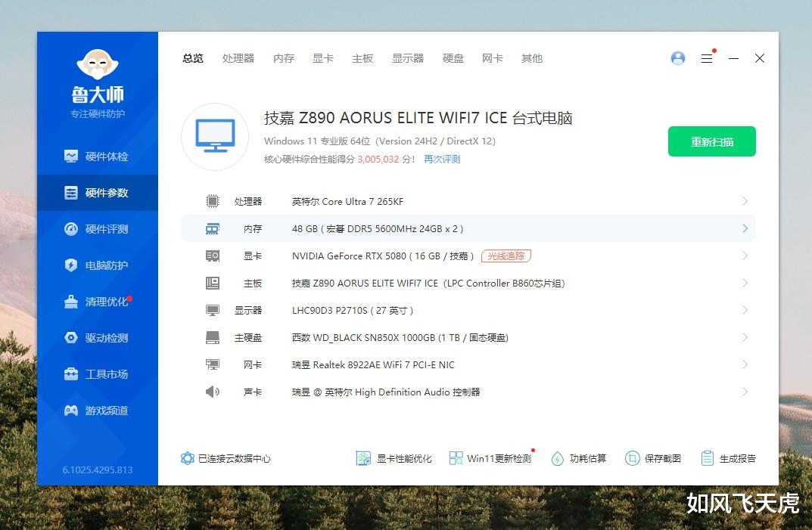
Task: Open the hamburger main menu icon
Action: point(707,58)
